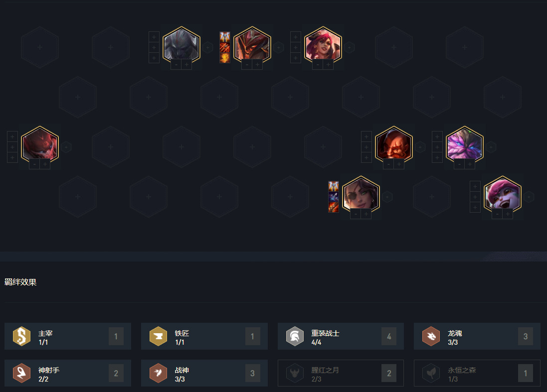Click the 神射手 trait icon
Screen dimensions: 547x392
21,373
